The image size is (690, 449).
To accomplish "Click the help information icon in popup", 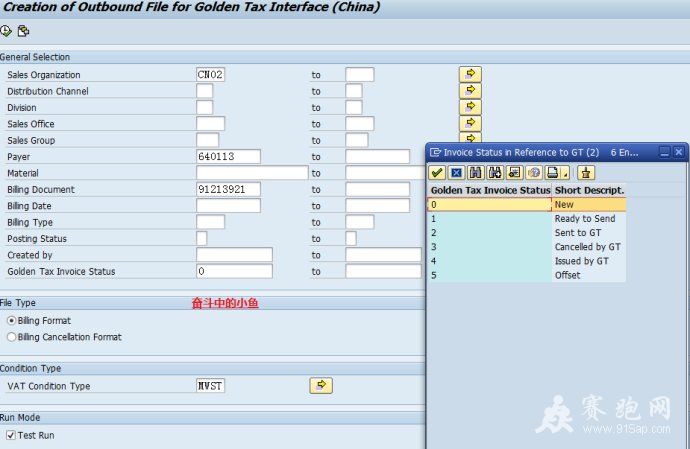I will pos(534,173).
